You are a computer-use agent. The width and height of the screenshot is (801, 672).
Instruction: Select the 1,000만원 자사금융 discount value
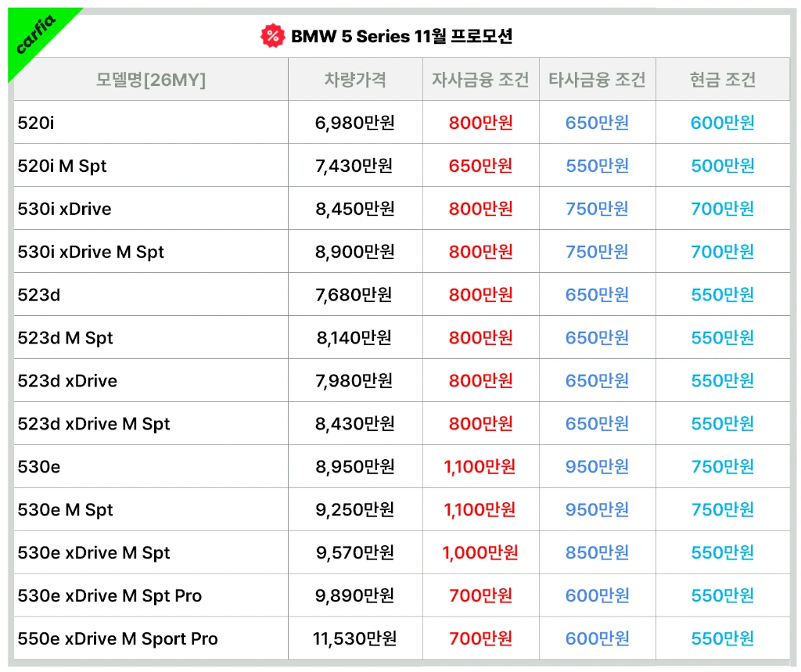480,553
